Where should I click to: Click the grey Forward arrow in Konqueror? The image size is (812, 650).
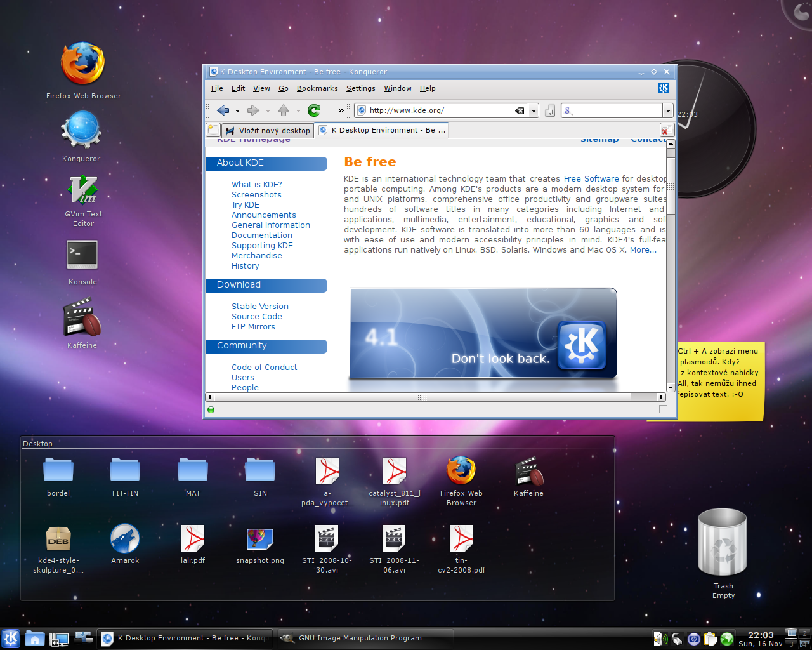click(x=253, y=110)
